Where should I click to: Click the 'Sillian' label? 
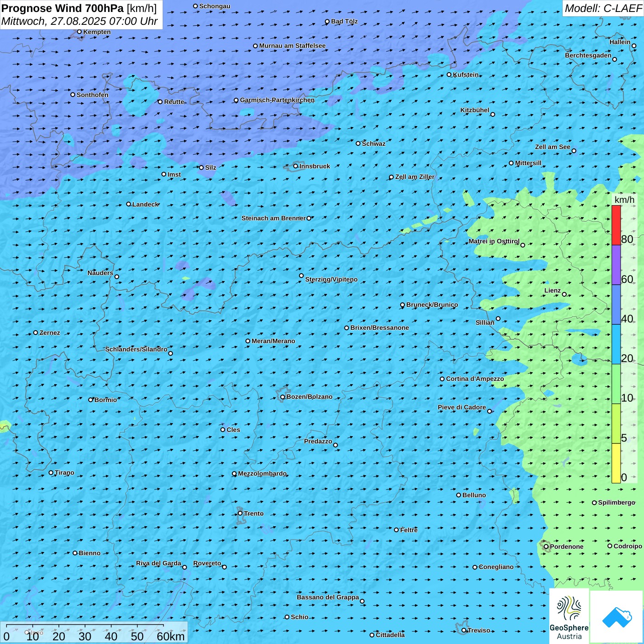click(x=485, y=322)
